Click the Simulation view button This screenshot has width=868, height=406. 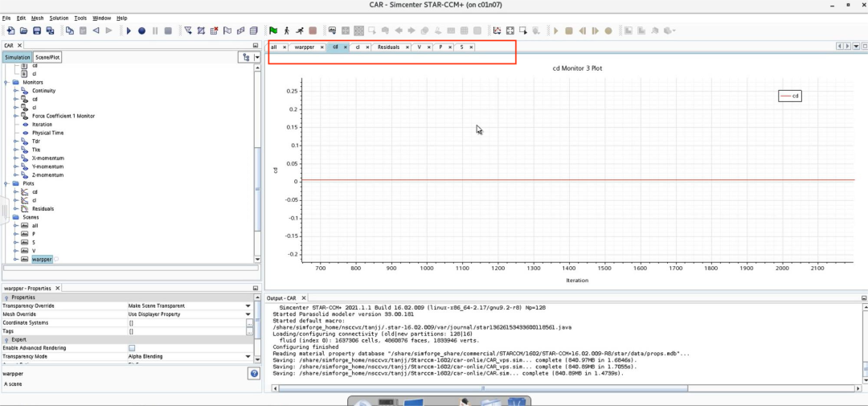pos(17,57)
